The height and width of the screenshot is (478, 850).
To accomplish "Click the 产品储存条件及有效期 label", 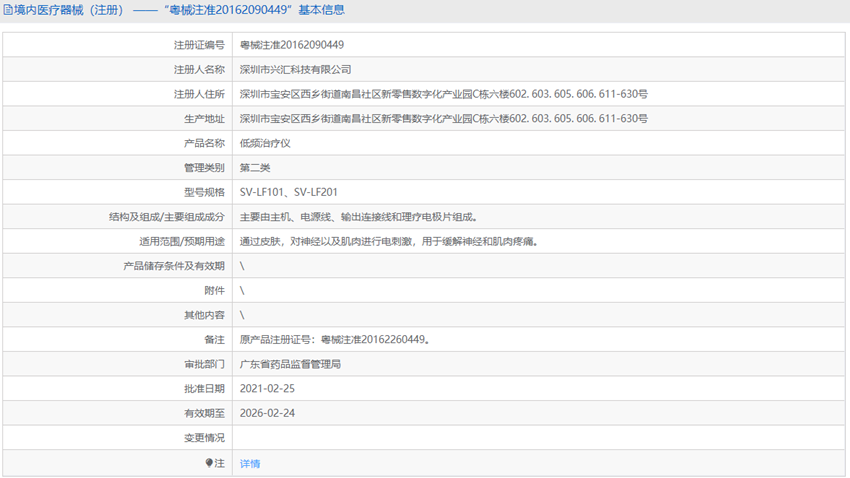I will [x=173, y=266].
